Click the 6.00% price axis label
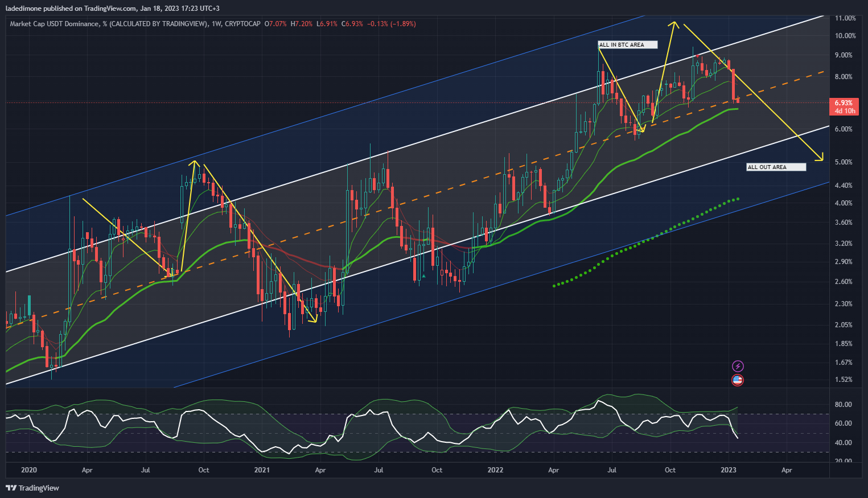 click(x=843, y=129)
